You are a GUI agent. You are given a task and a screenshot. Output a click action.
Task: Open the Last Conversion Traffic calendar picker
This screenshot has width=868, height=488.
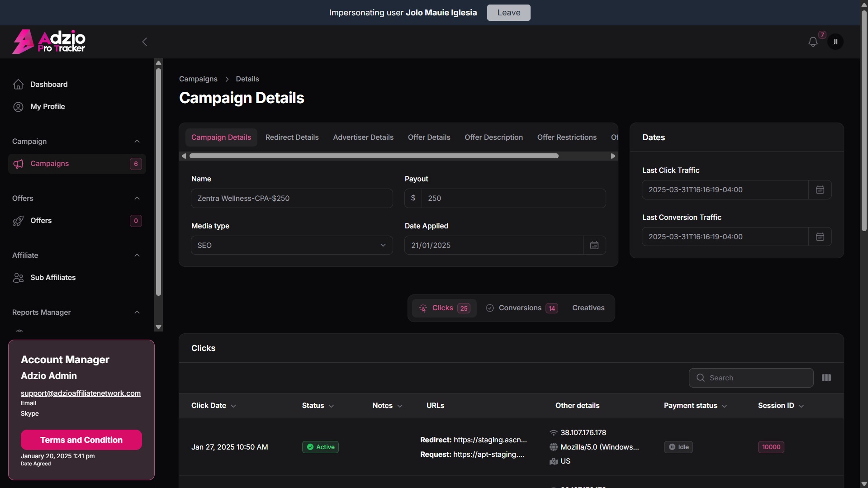pyautogui.click(x=820, y=237)
